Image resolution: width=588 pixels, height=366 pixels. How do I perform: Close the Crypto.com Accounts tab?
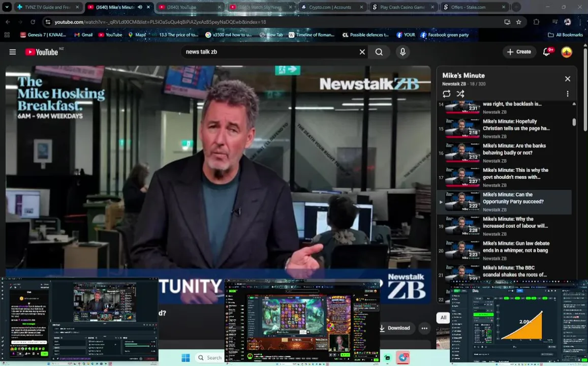coord(361,7)
